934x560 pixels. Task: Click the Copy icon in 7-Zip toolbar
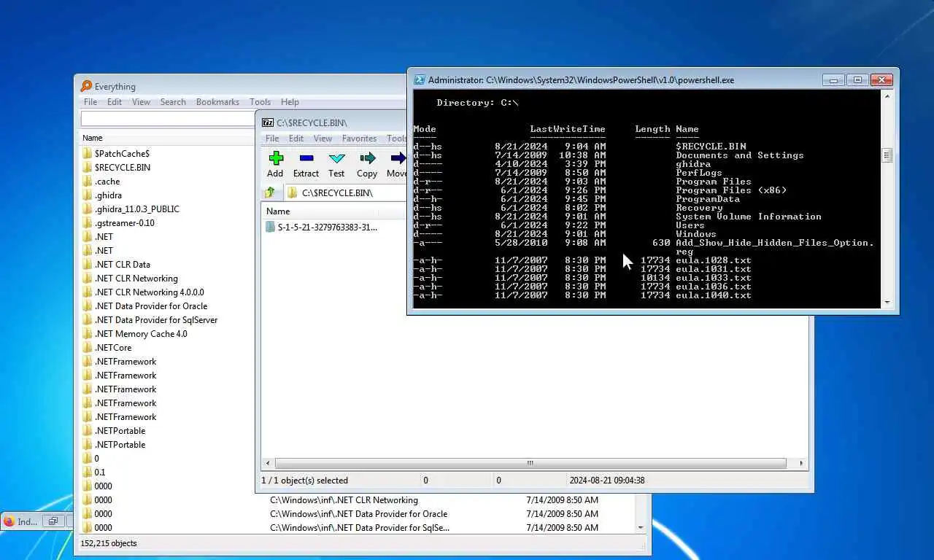(367, 158)
